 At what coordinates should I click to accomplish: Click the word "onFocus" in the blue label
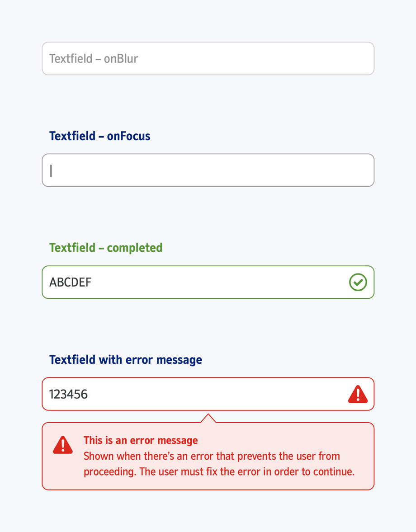point(128,136)
